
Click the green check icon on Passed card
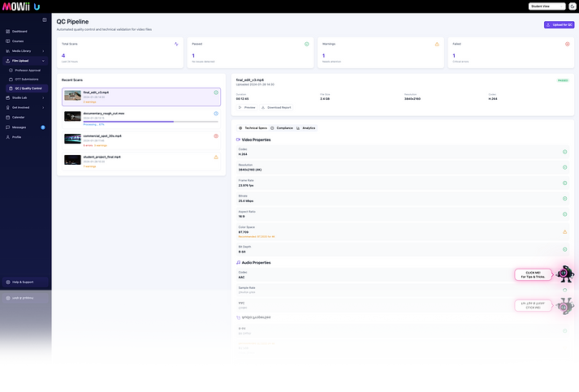click(x=306, y=44)
